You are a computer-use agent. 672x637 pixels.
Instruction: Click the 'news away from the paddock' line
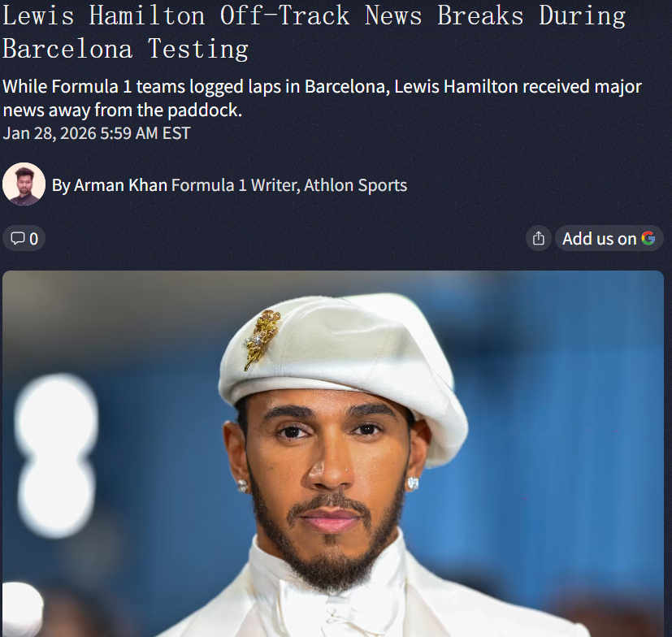pos(122,110)
